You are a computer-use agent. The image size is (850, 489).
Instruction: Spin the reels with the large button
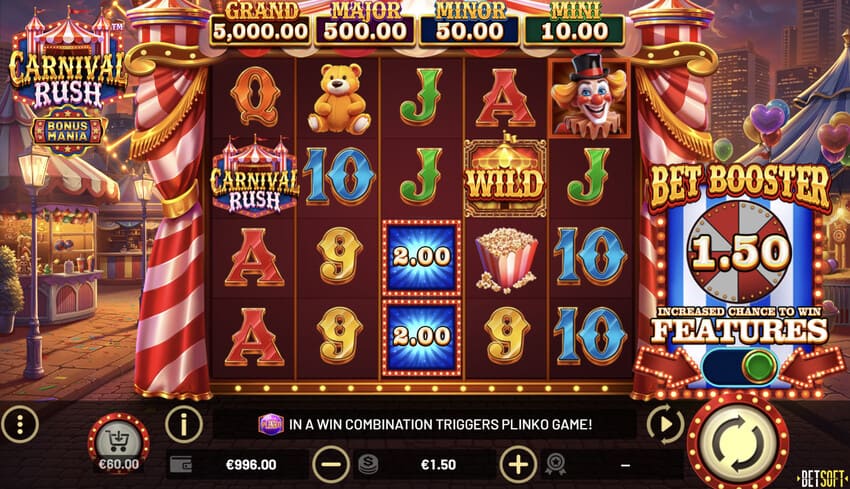pyautogui.click(x=738, y=443)
